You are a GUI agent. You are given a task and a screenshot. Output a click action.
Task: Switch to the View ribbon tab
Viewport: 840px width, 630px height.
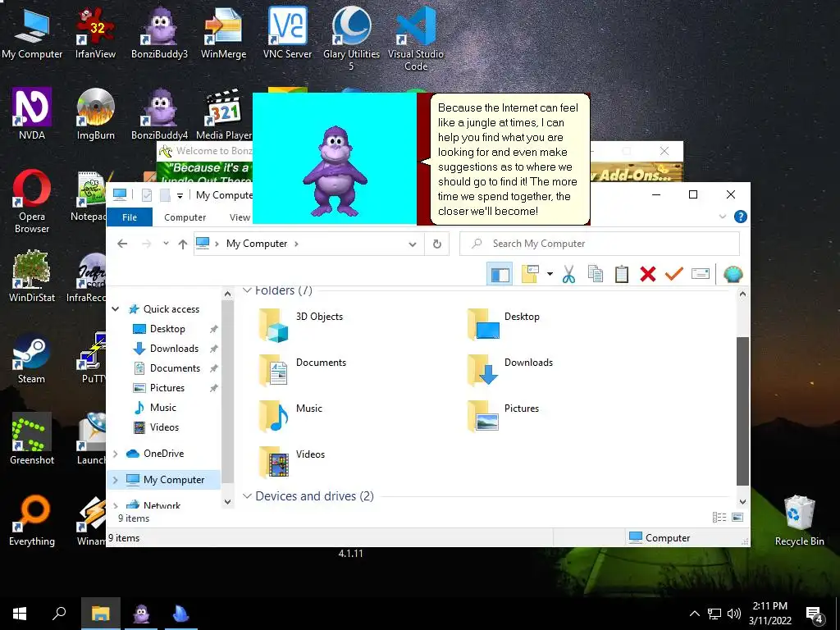point(240,217)
